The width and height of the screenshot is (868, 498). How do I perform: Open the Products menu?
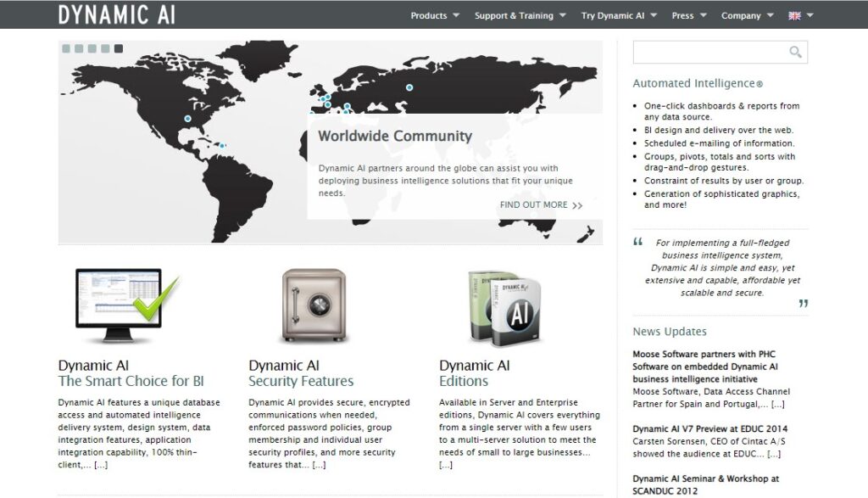tap(428, 15)
